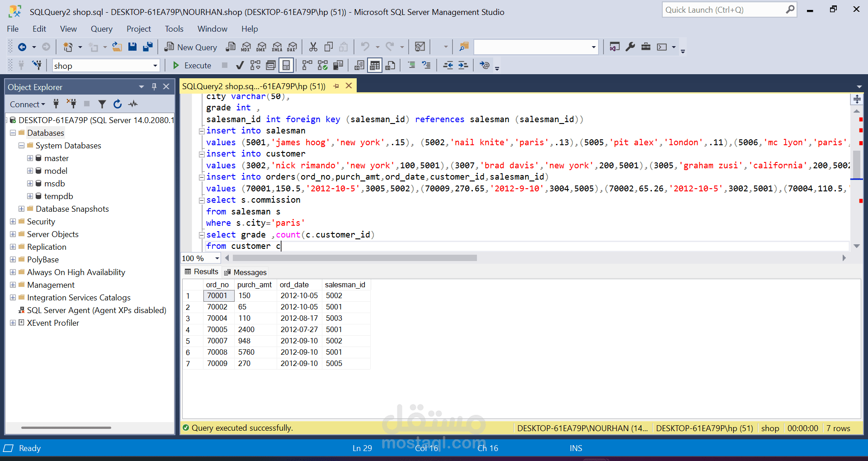Expand the master database node
The image size is (868, 461).
[x=30, y=158]
